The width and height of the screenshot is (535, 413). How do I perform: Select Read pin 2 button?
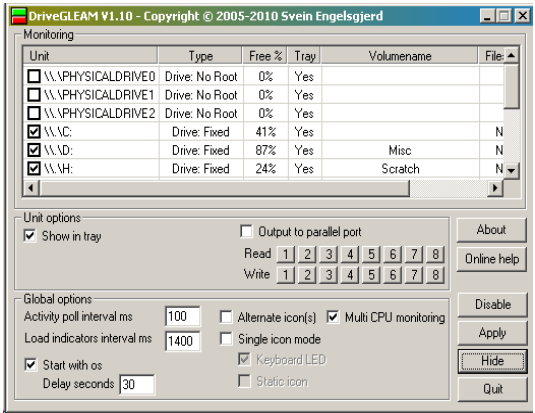point(307,254)
